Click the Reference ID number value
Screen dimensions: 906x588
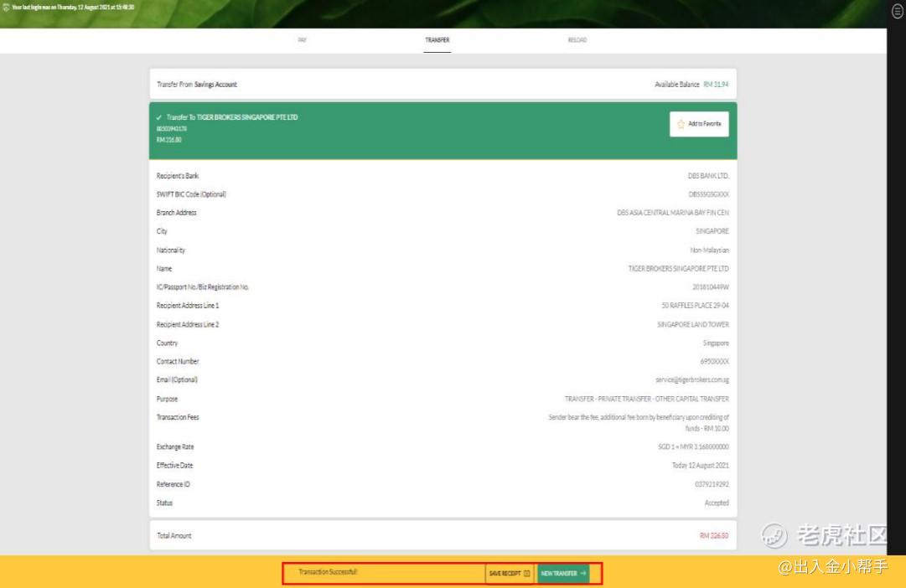712,485
